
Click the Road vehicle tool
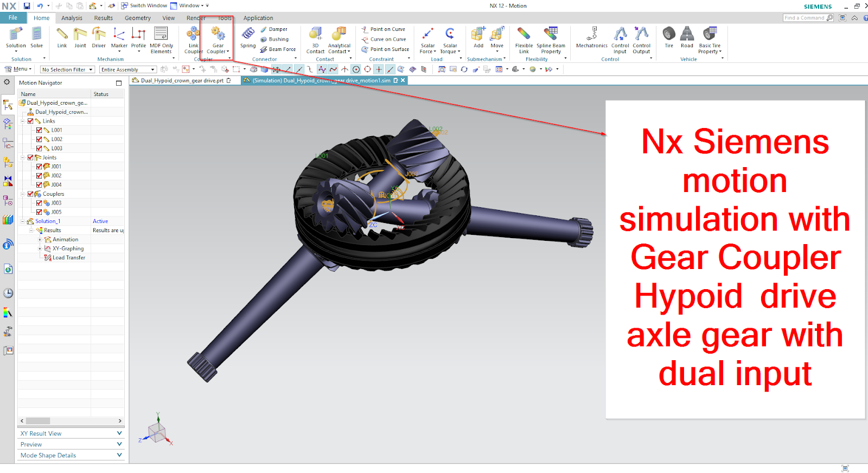click(x=687, y=37)
